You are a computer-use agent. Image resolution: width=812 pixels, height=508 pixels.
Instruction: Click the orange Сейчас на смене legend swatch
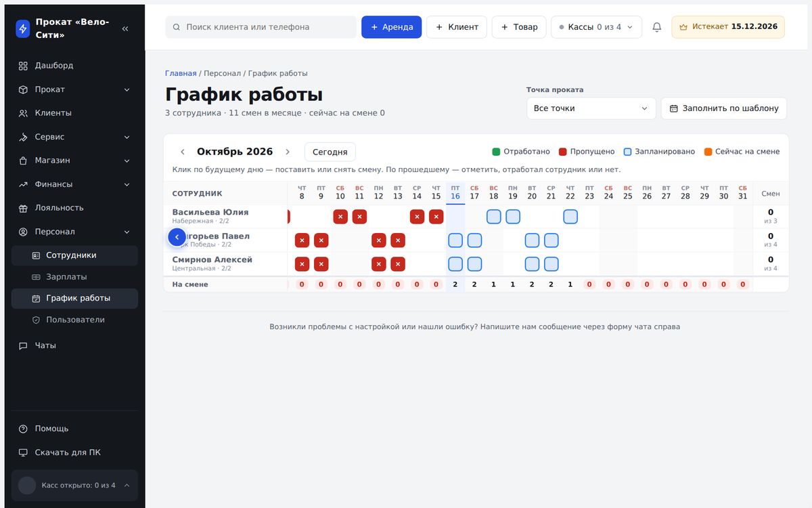point(708,152)
